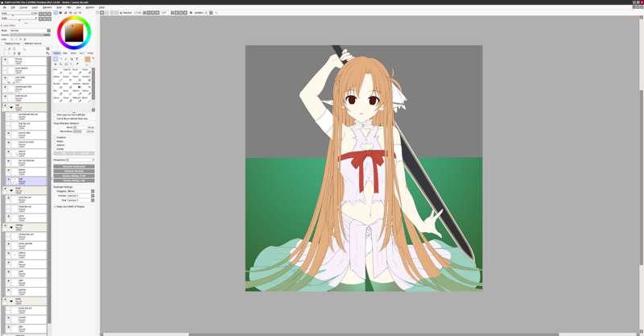Enable the Selection Source checkbox
Image resolution: width=644 pixels, height=336 pixels.
coord(23,44)
